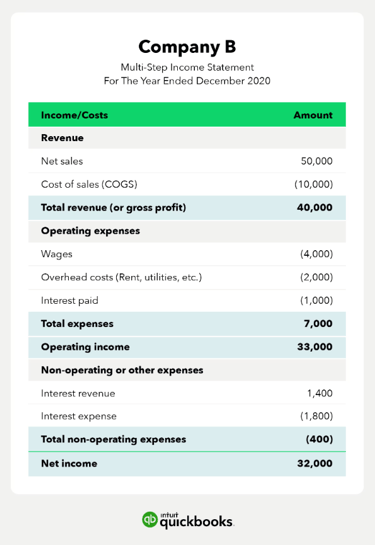Screen dimensions: 375x545
Task: Click the Amount column header
Action: (x=313, y=115)
